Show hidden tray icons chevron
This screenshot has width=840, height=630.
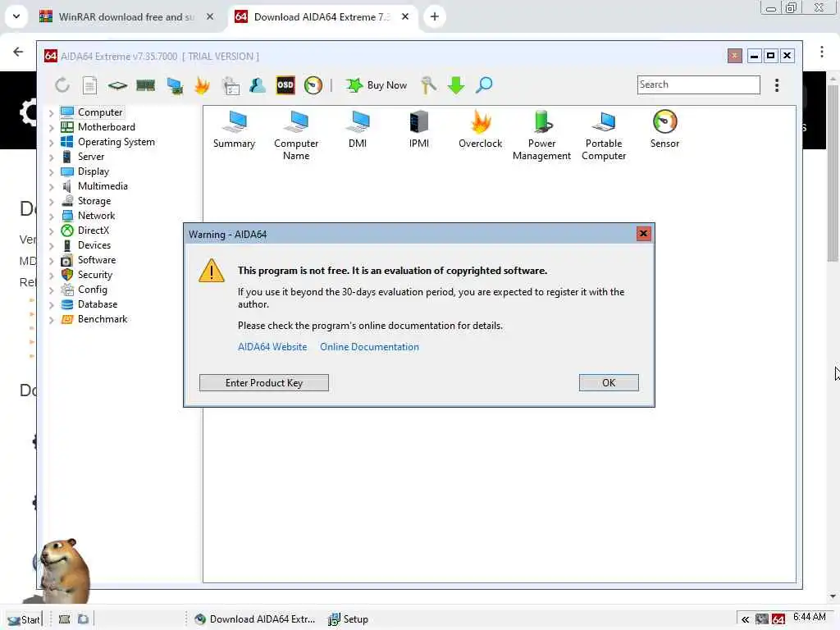[745, 620]
